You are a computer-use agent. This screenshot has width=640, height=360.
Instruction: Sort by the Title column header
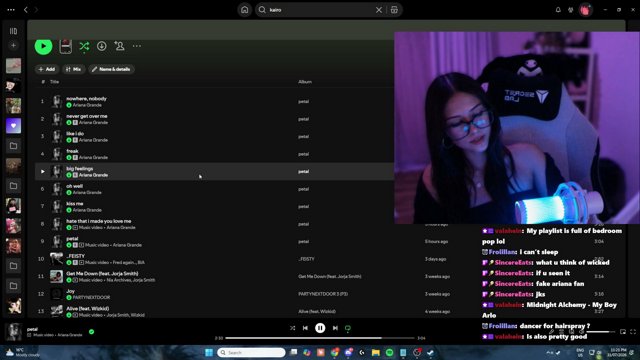tap(54, 82)
